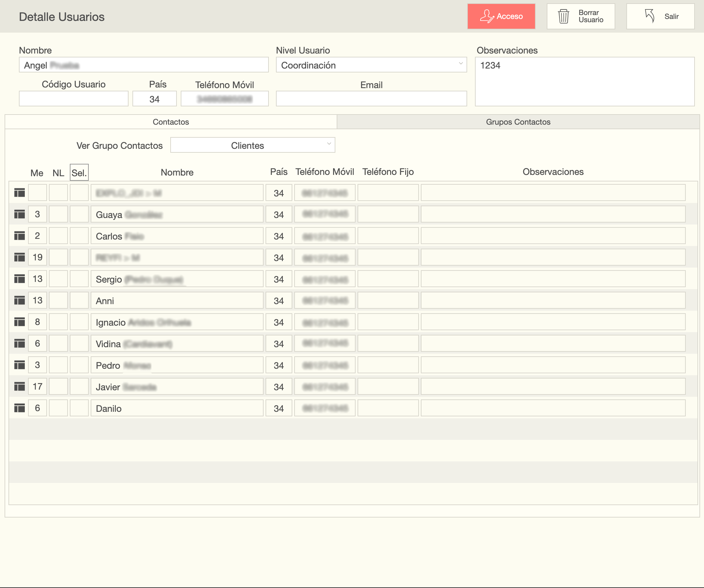This screenshot has width=704, height=588.
Task: Click the trash icon Borrar Usuario
Action: [563, 16]
